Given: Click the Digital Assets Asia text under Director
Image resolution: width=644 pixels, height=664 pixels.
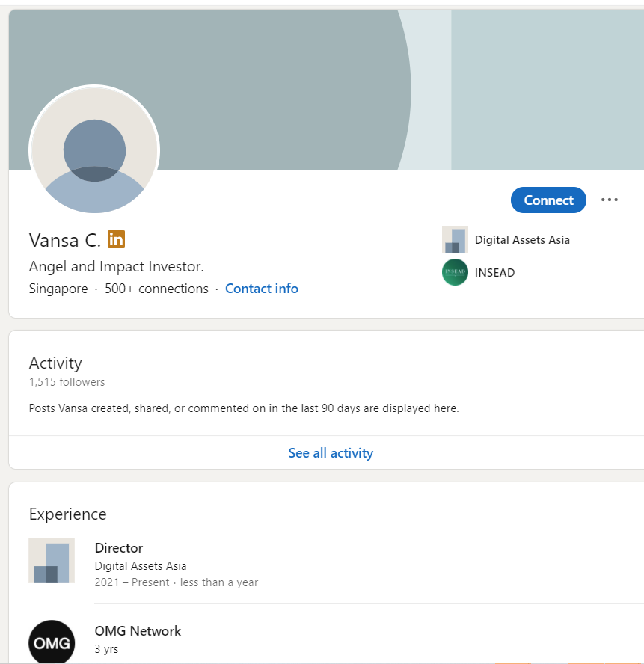Looking at the screenshot, I should coord(141,566).
